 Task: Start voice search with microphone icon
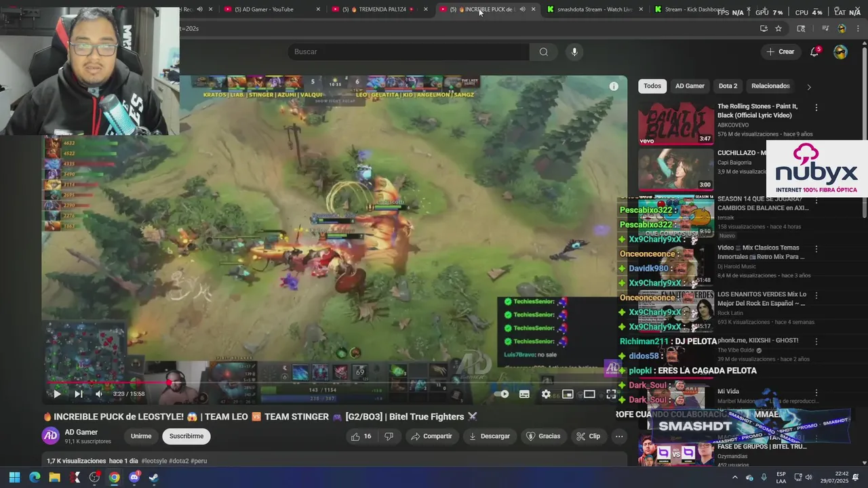point(574,52)
